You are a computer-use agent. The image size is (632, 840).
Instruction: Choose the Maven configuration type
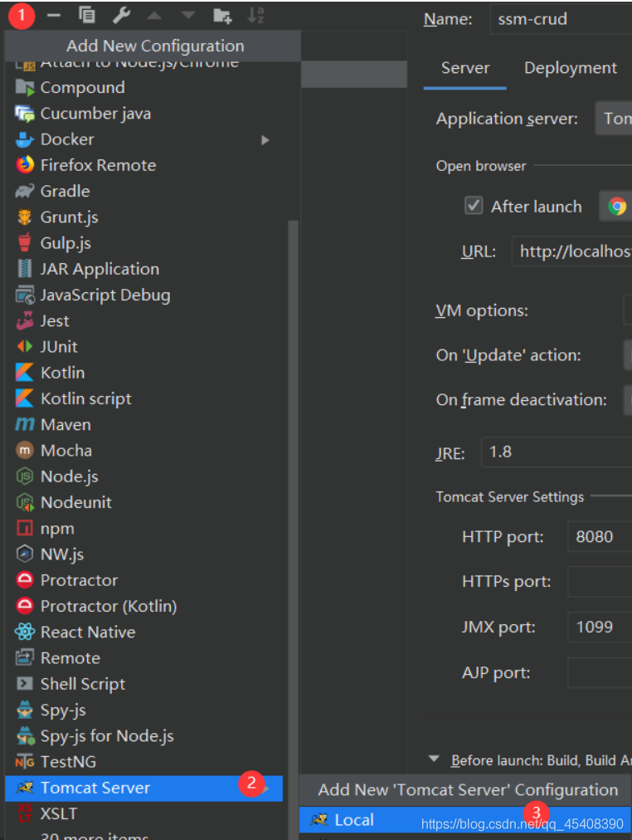tap(143, 425)
